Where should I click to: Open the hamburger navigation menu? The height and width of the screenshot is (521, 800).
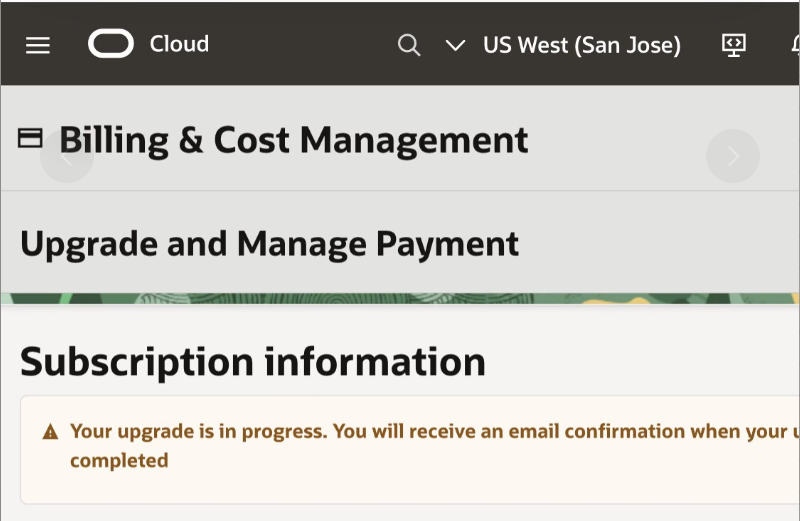pos(38,45)
